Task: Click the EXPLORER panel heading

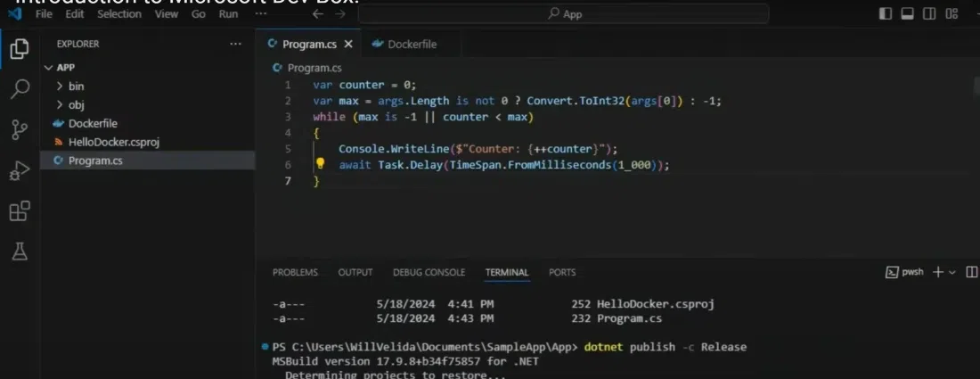Action: (78, 45)
